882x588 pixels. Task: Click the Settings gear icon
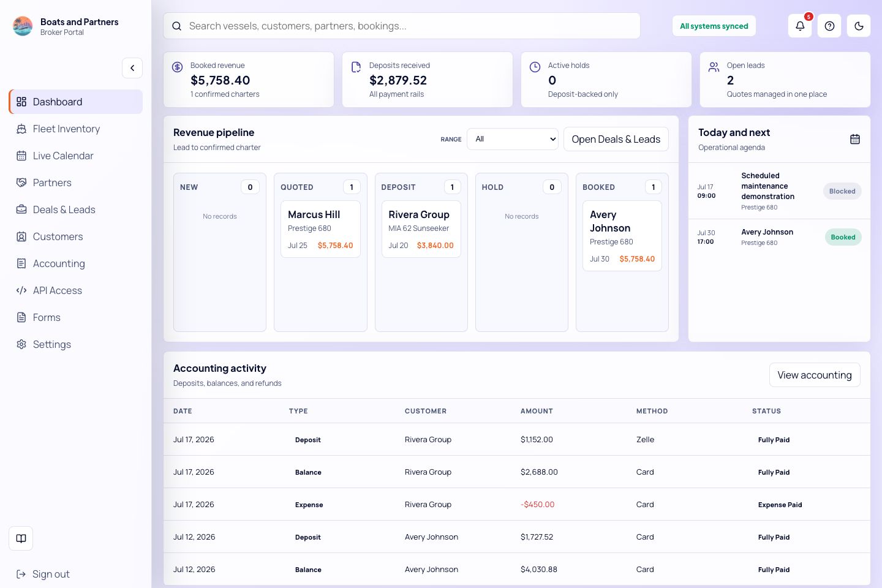coord(21,344)
